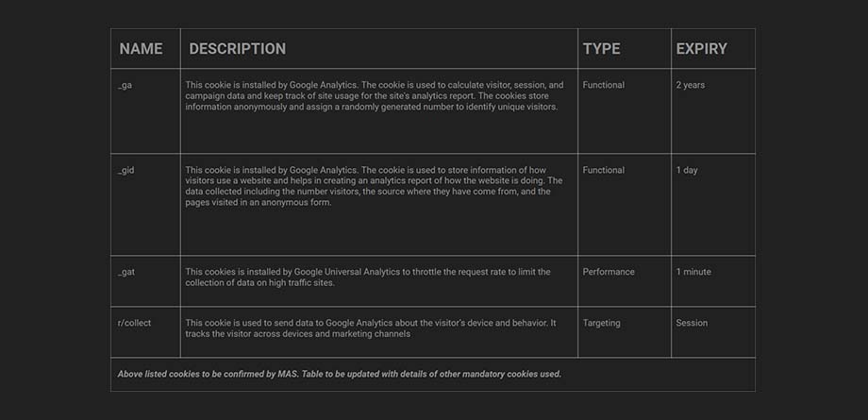Screen dimensions: 868x420
Task: Click the MAS confirmation footnote text
Action: pyautogui.click(x=339, y=374)
